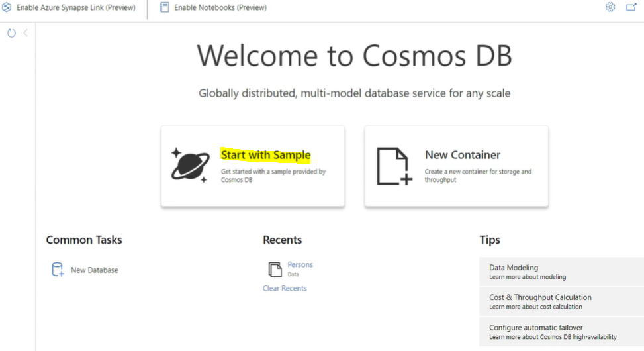Open Data Explorer in a new window icon
644x351 pixels.
tap(631, 7)
